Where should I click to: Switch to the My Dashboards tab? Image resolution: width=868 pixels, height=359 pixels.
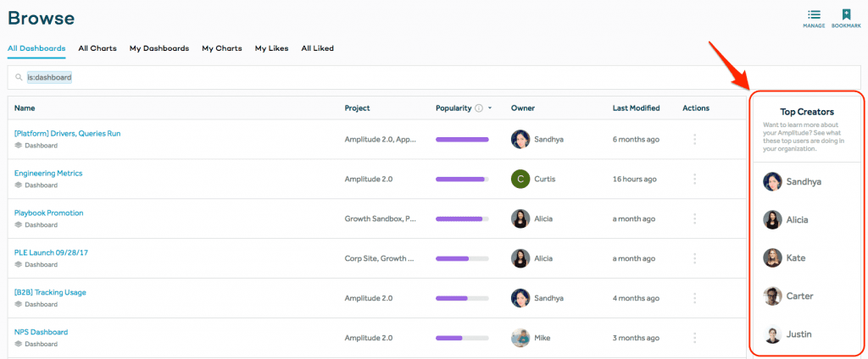[159, 48]
